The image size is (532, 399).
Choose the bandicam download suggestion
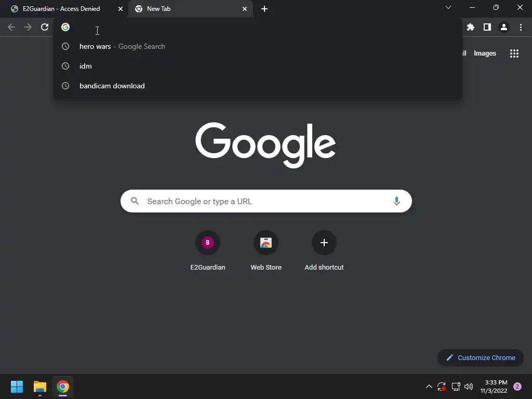258,86
